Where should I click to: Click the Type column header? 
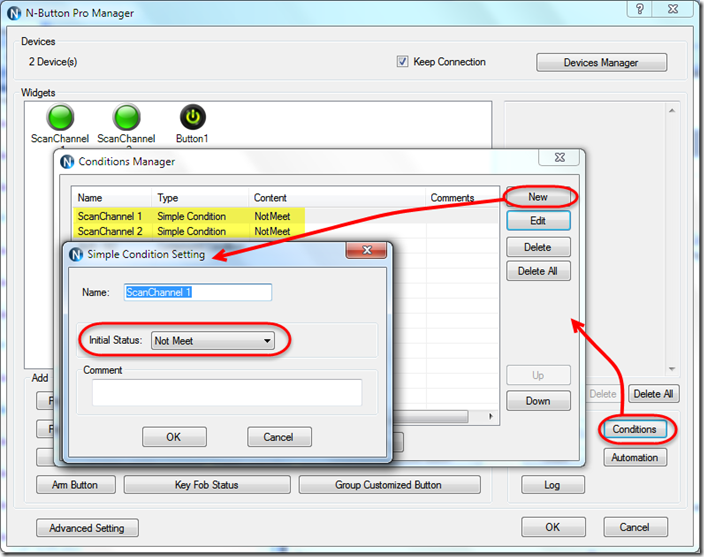pos(200,198)
